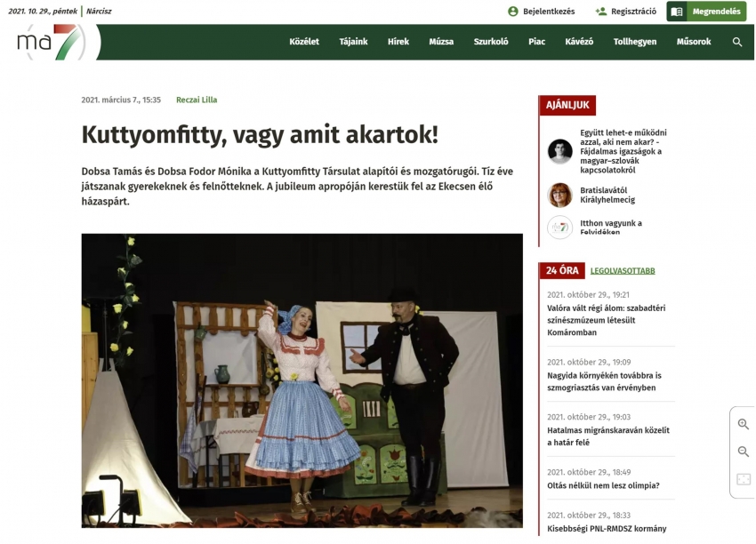Click the name-day text 'Nárcisz'

[x=99, y=11]
